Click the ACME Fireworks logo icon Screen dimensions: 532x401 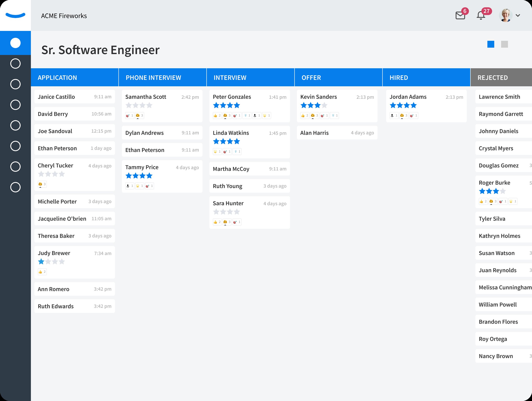(x=15, y=15)
